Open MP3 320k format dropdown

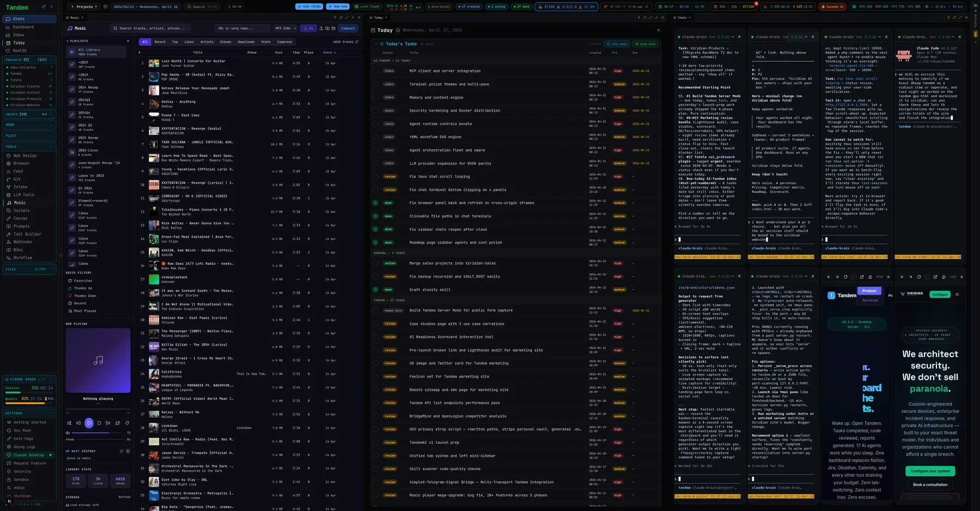click(286, 28)
